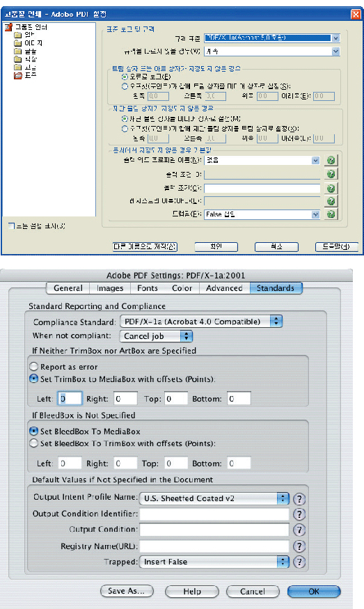
Task: Switch to the General tab
Action: pyautogui.click(x=68, y=288)
